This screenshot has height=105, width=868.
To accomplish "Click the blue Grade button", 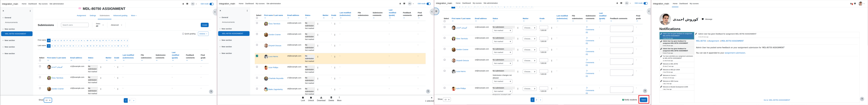I will [205, 25].
